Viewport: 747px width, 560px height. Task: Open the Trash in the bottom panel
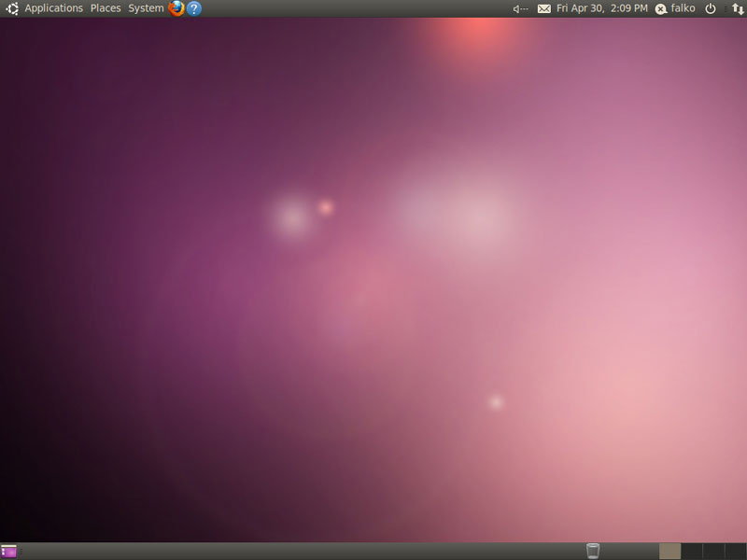pyautogui.click(x=593, y=551)
